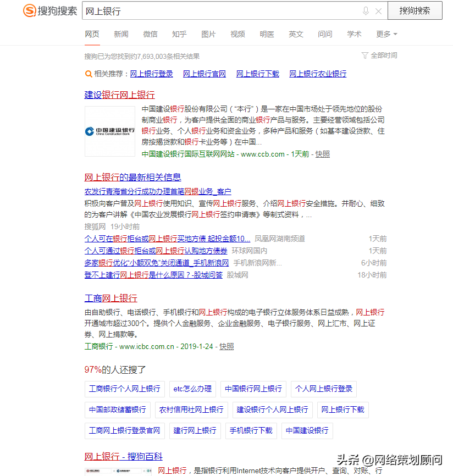Switch to the 英文 tab
453x476 pixels.
tap(296, 34)
